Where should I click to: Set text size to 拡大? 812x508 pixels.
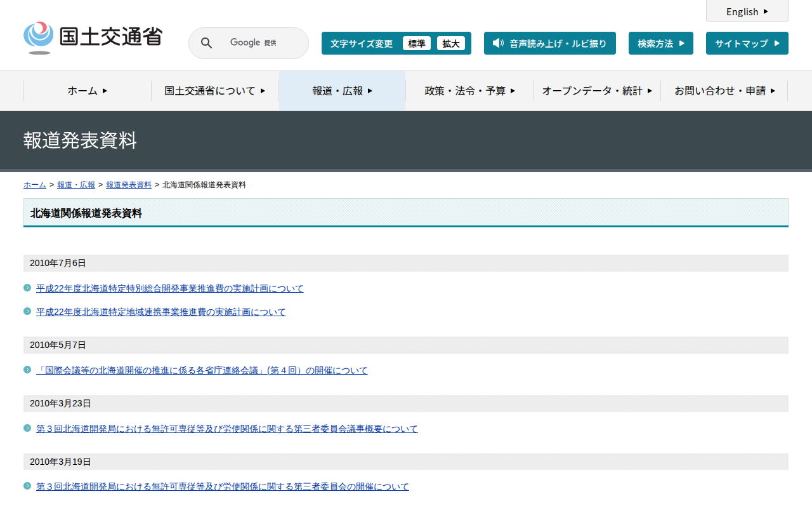tap(451, 43)
